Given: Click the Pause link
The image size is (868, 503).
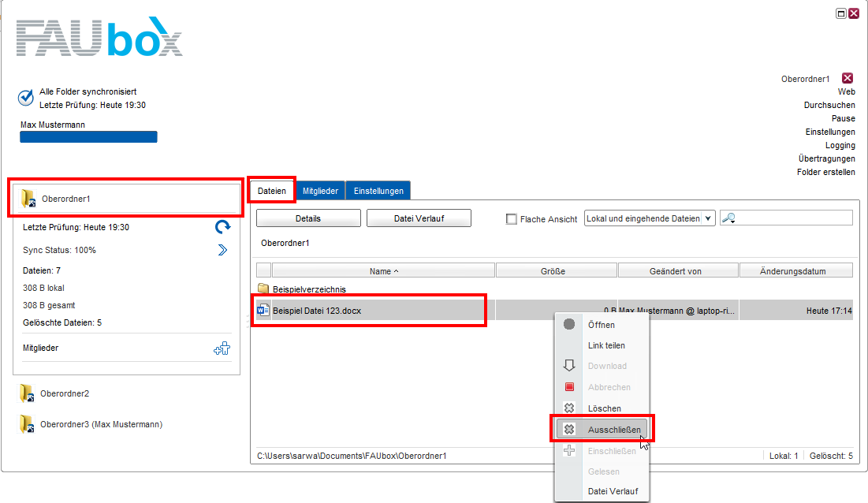Looking at the screenshot, I should 843,118.
